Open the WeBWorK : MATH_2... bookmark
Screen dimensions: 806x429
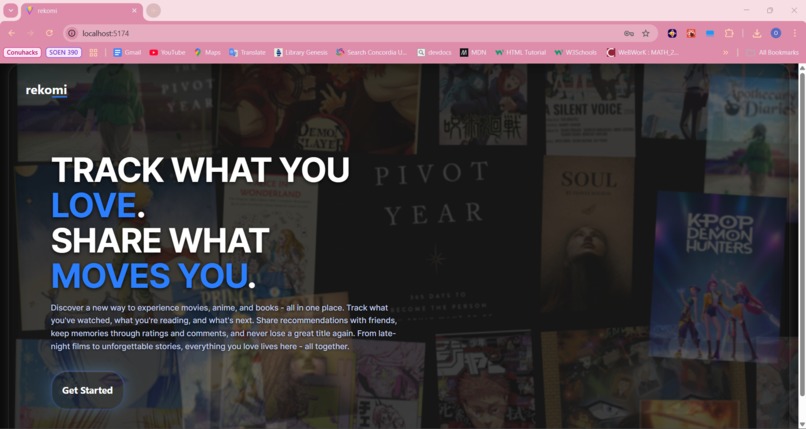tap(643, 52)
